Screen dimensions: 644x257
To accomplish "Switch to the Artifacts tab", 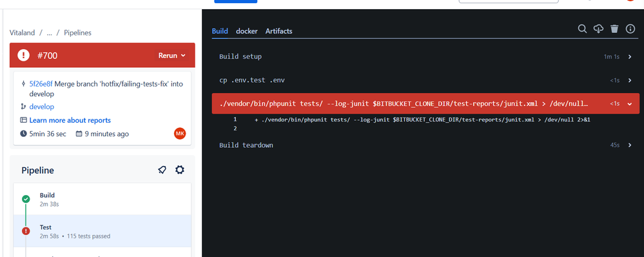I will (279, 31).
